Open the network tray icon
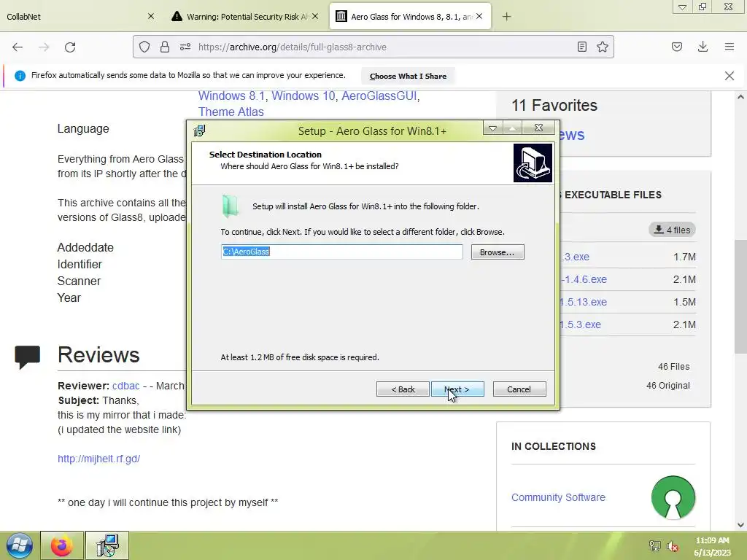 point(655,546)
